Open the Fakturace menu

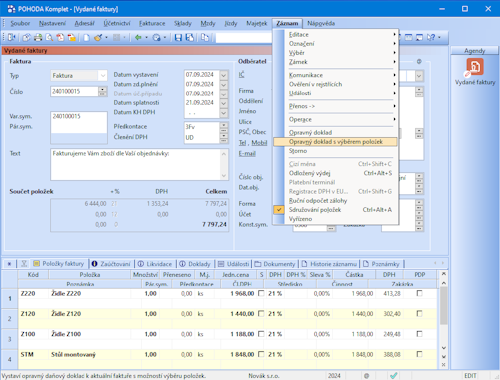coord(152,23)
